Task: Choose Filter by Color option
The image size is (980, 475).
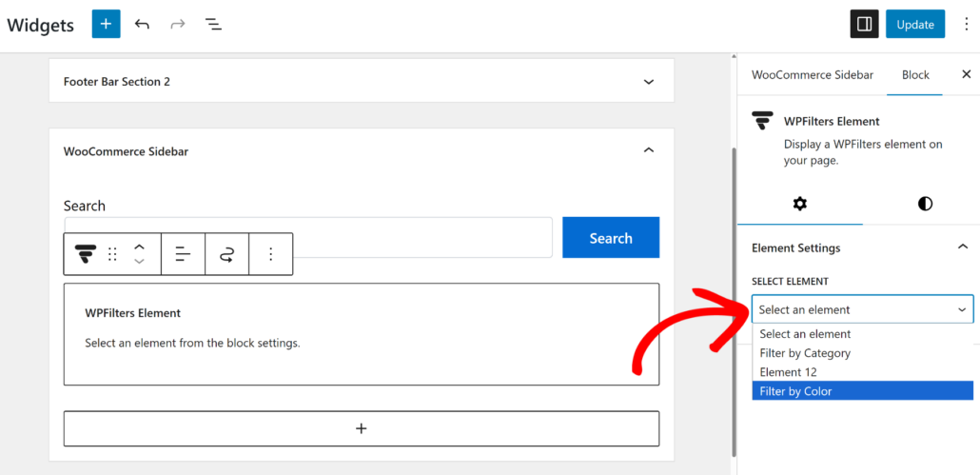Action: (863, 391)
